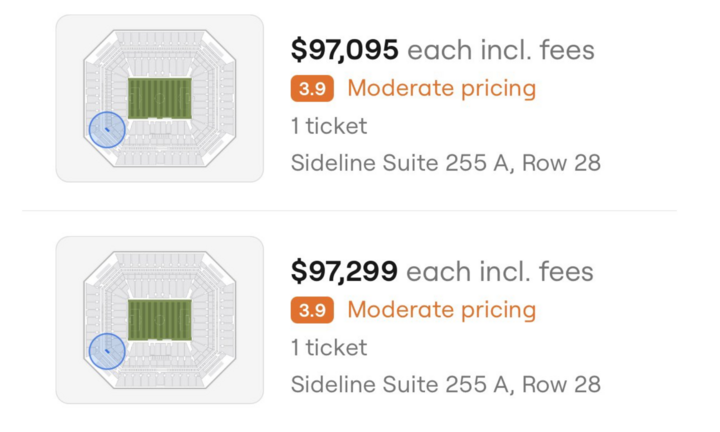Click blue seat marker on second stadium map
720x432 pixels.
click(107, 352)
